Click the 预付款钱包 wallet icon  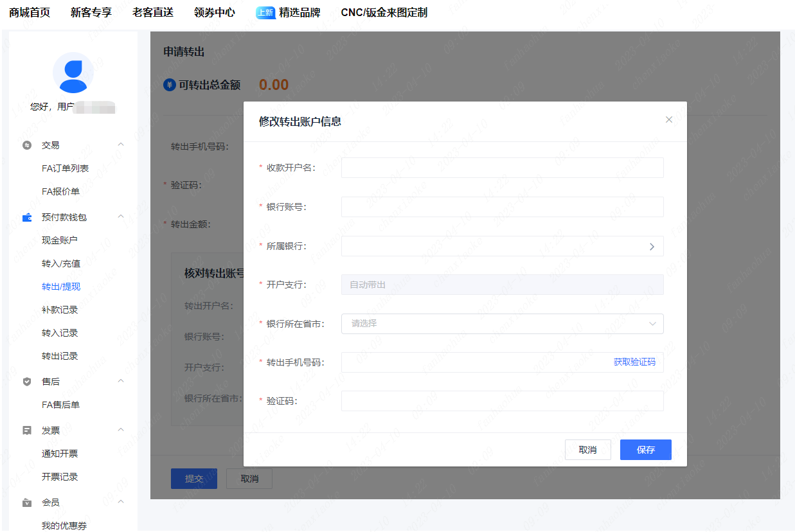[x=27, y=217]
